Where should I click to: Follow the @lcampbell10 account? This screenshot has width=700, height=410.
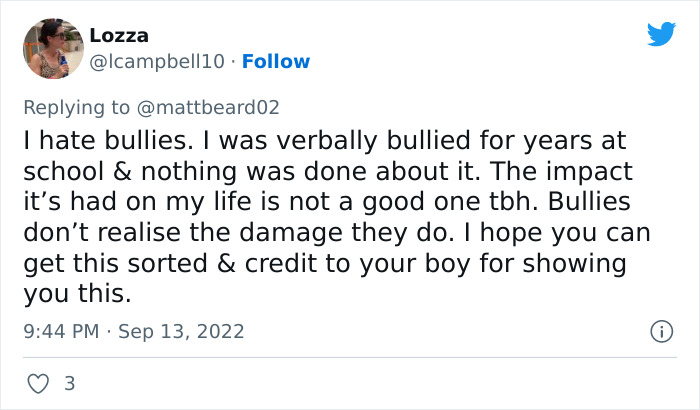(x=276, y=62)
